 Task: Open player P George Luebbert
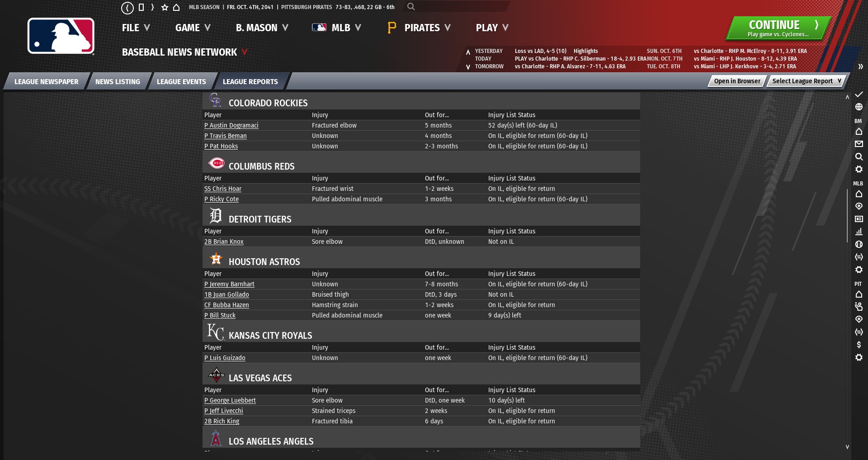click(x=230, y=400)
